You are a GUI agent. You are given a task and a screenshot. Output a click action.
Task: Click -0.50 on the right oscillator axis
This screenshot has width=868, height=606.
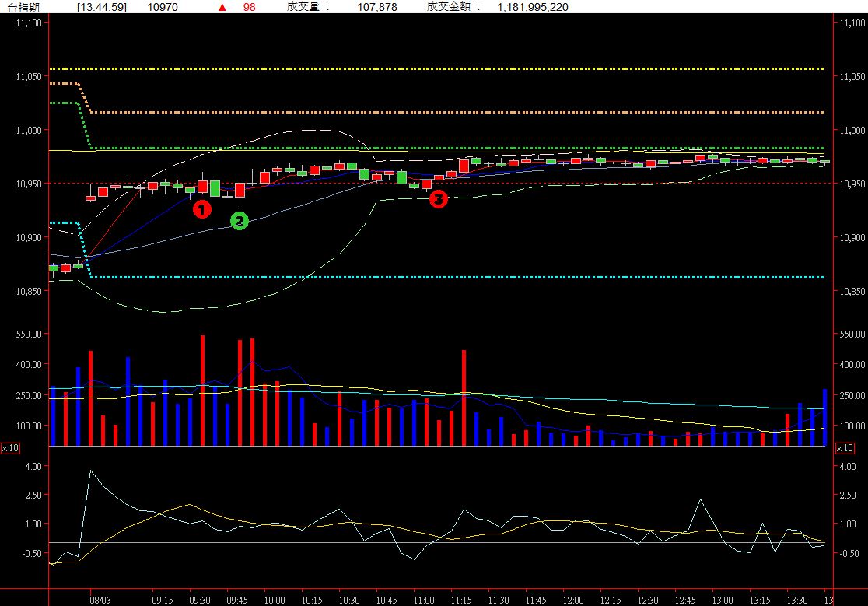(x=849, y=553)
